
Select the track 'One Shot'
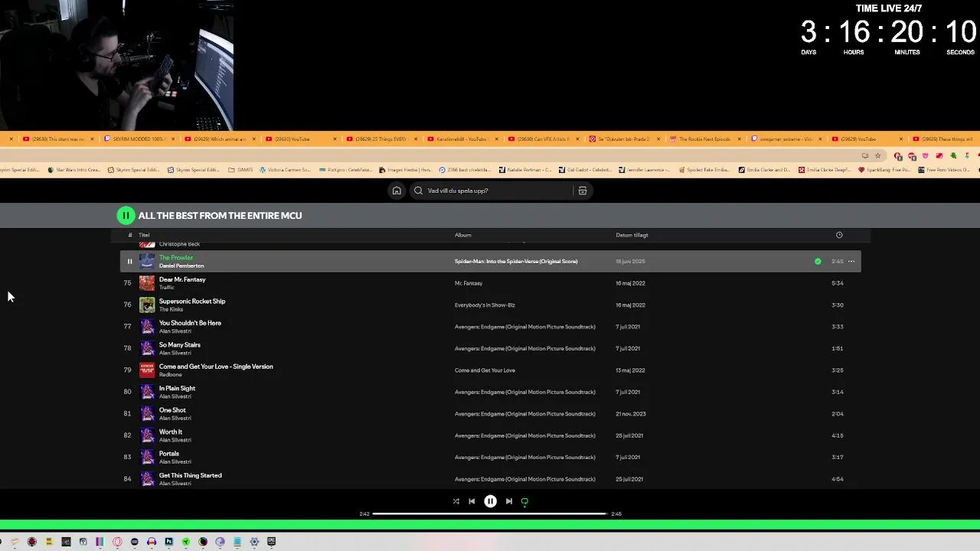[x=172, y=410]
